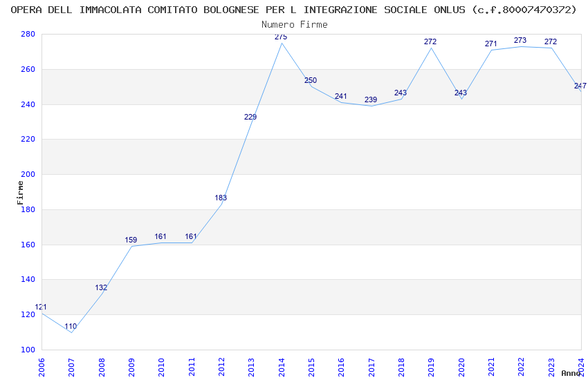The width and height of the screenshot is (588, 380).
Task: Click x-axis year 2022
Action: (522, 367)
